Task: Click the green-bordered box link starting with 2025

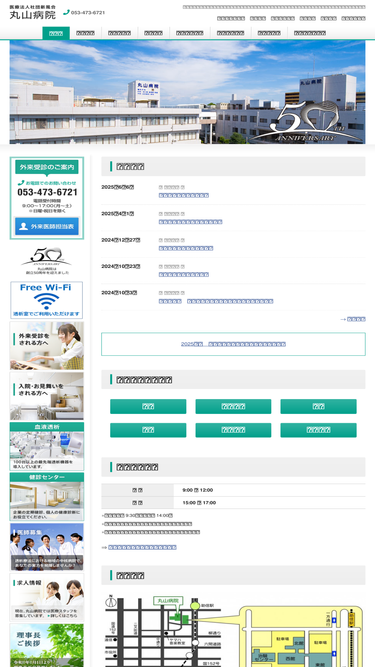Action: click(x=233, y=344)
